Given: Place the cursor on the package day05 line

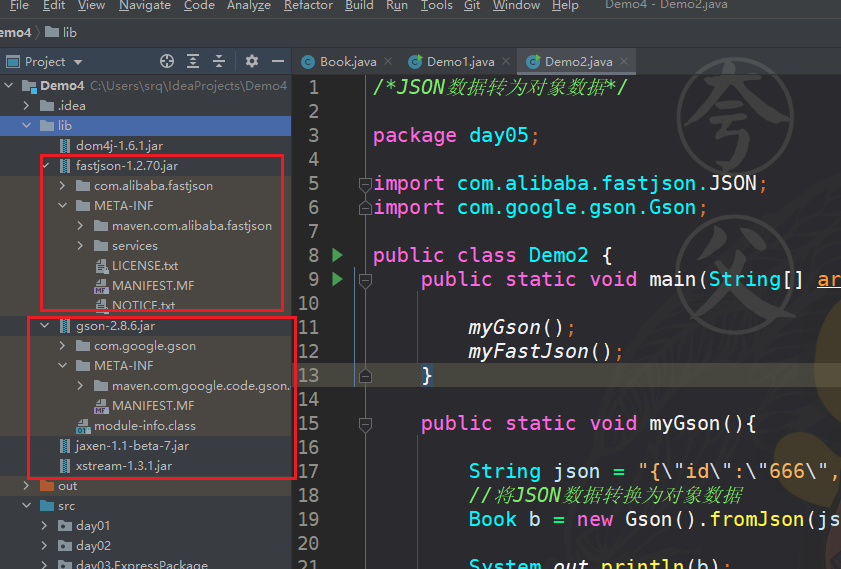Looking at the screenshot, I should (456, 135).
